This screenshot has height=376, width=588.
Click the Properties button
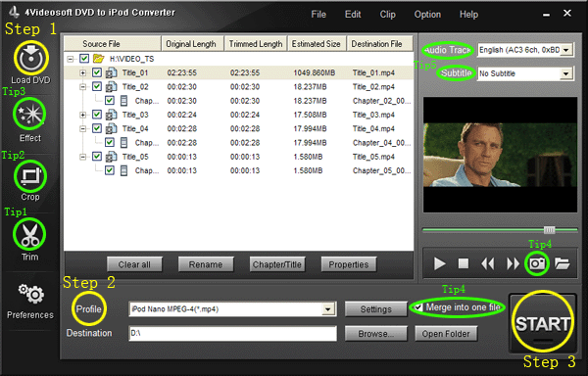click(349, 264)
